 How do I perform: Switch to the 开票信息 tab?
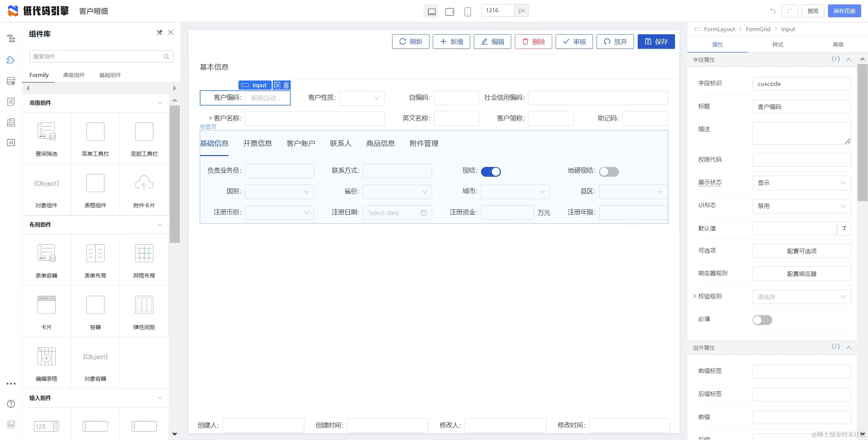tap(257, 144)
